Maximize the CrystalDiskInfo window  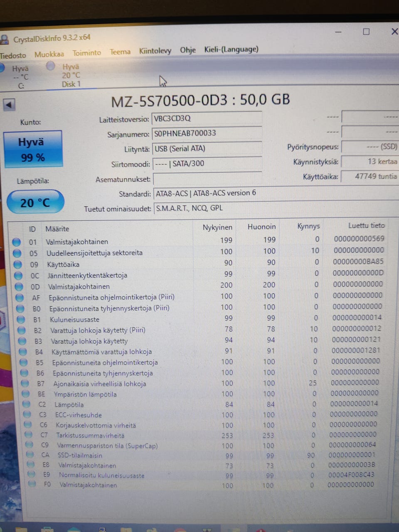[366, 32]
